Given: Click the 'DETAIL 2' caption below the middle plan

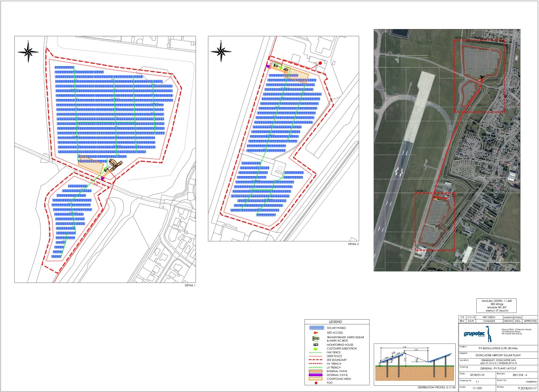Looking at the screenshot, I should [353, 244].
